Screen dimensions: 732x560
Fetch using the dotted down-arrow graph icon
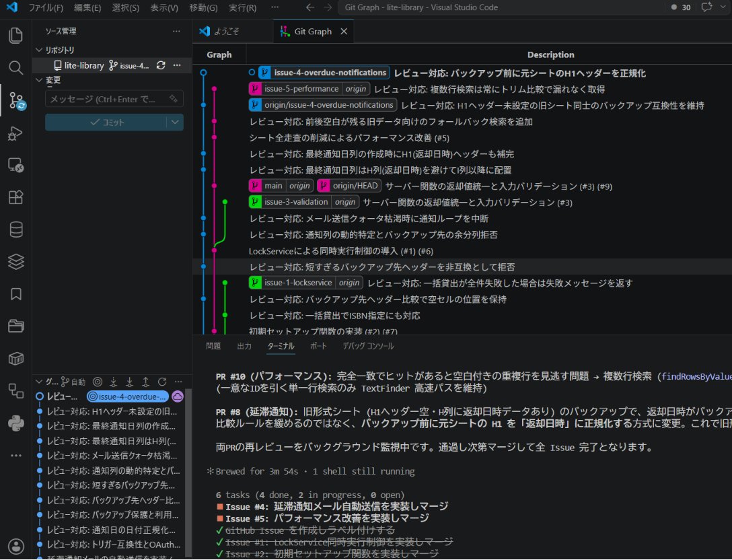(x=114, y=382)
